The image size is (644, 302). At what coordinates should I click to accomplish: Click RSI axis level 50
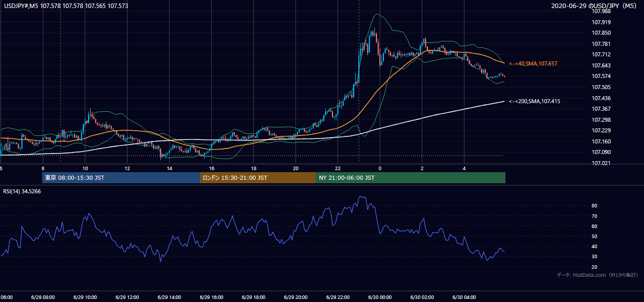point(595,236)
